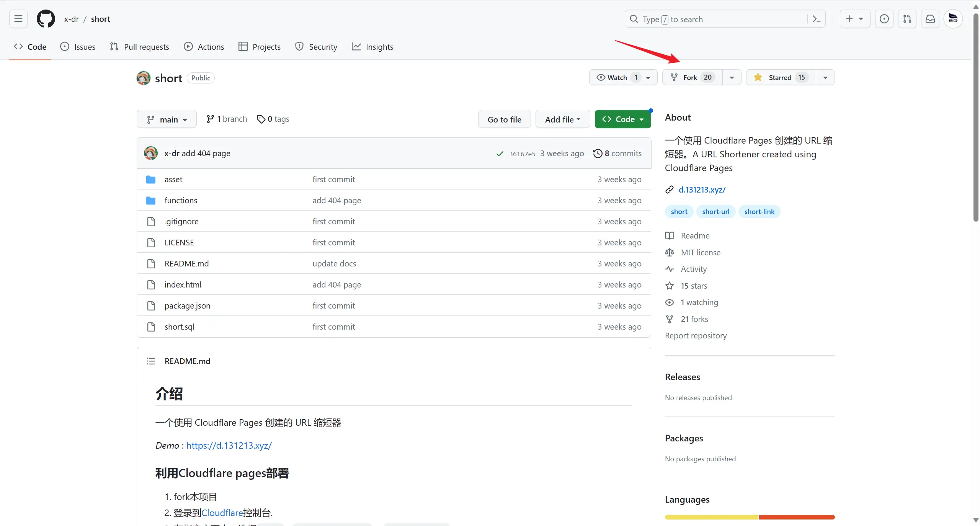This screenshot has height=526, width=980.
Task: Open the Cloudflare link in README steps
Action: click(x=222, y=513)
